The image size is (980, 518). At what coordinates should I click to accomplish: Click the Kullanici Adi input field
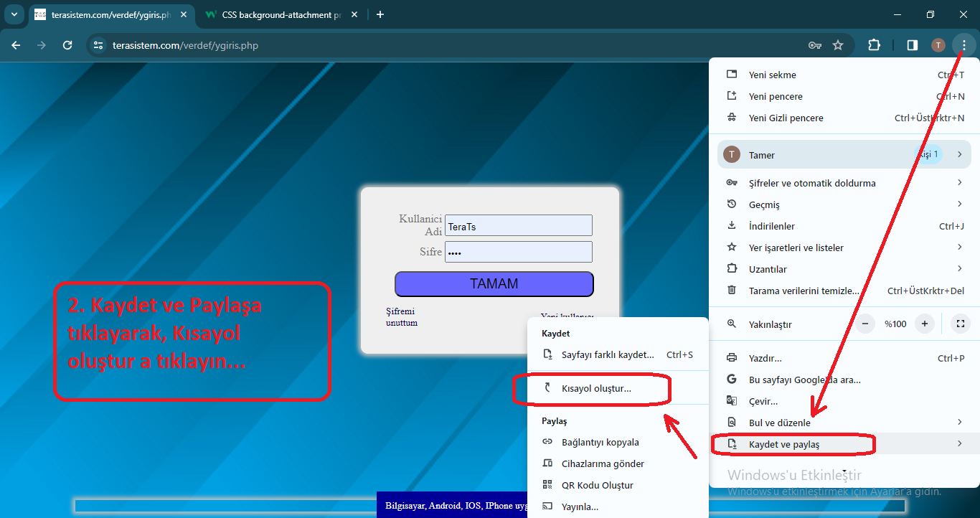[x=518, y=226]
